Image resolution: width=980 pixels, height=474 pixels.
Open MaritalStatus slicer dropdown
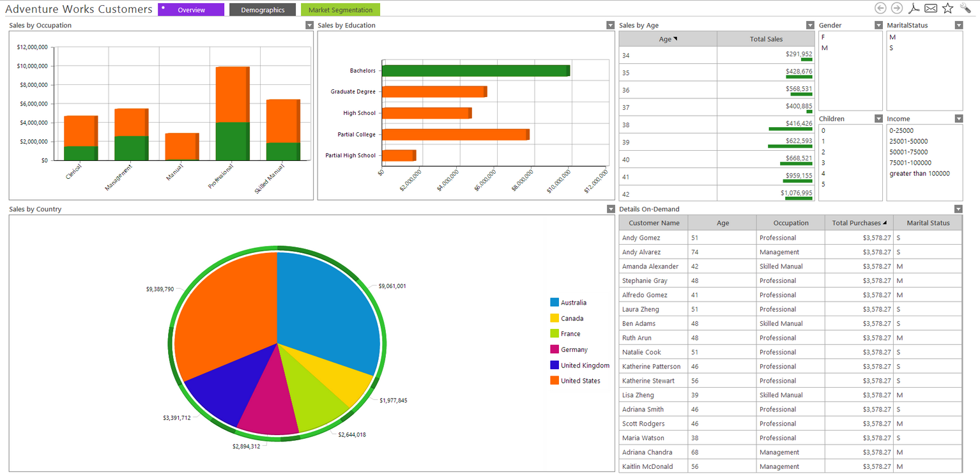pos(959,26)
